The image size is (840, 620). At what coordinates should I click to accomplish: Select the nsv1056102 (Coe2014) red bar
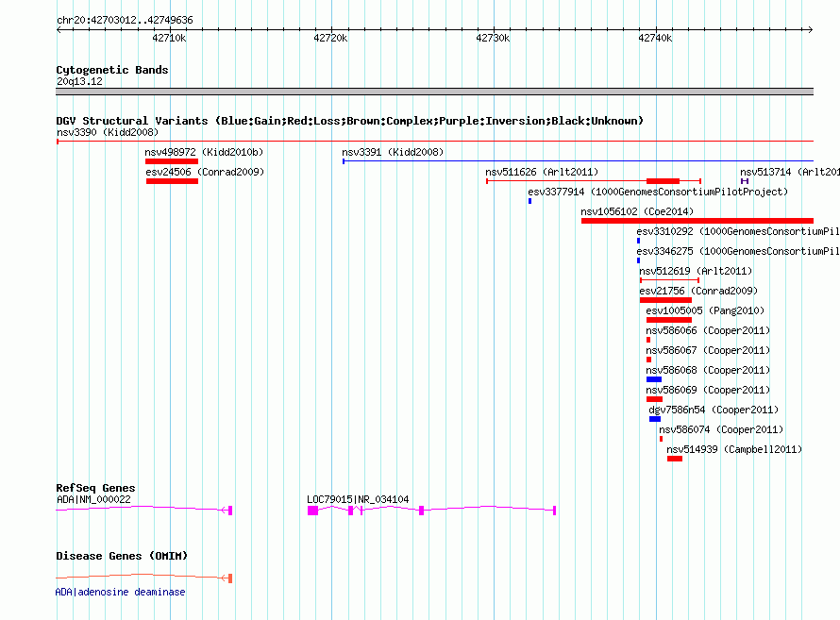(x=697, y=221)
